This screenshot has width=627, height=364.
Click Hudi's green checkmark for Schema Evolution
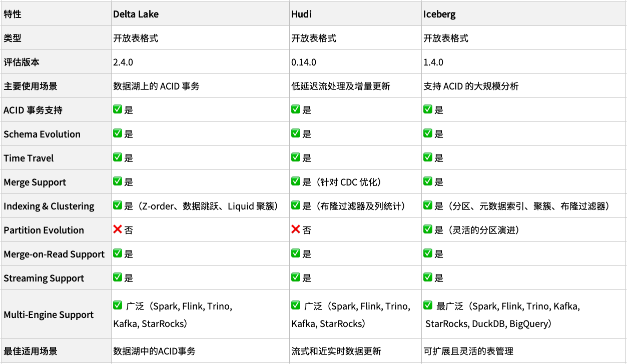[296, 133]
